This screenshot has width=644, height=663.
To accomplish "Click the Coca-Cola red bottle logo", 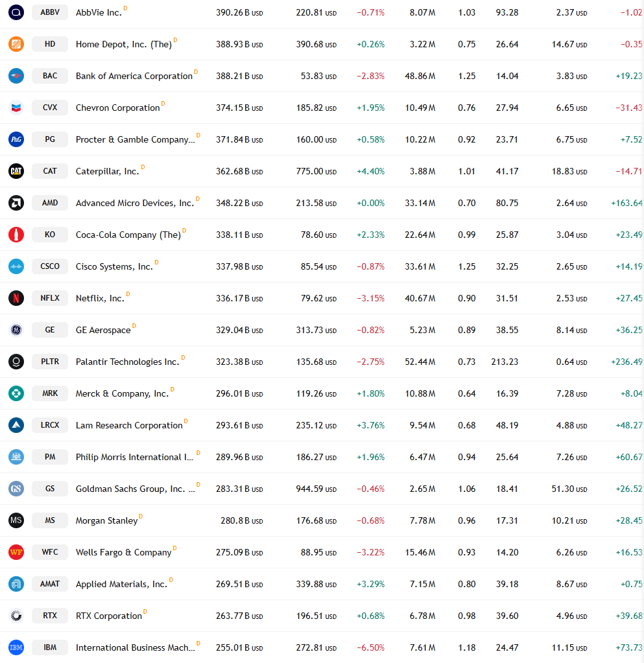I will 16,235.
